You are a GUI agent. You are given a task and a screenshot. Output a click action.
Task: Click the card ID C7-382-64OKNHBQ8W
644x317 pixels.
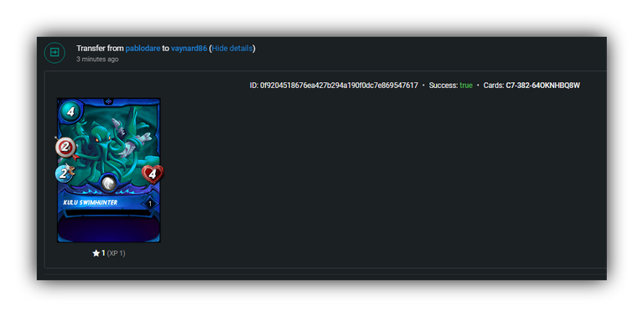pos(543,86)
